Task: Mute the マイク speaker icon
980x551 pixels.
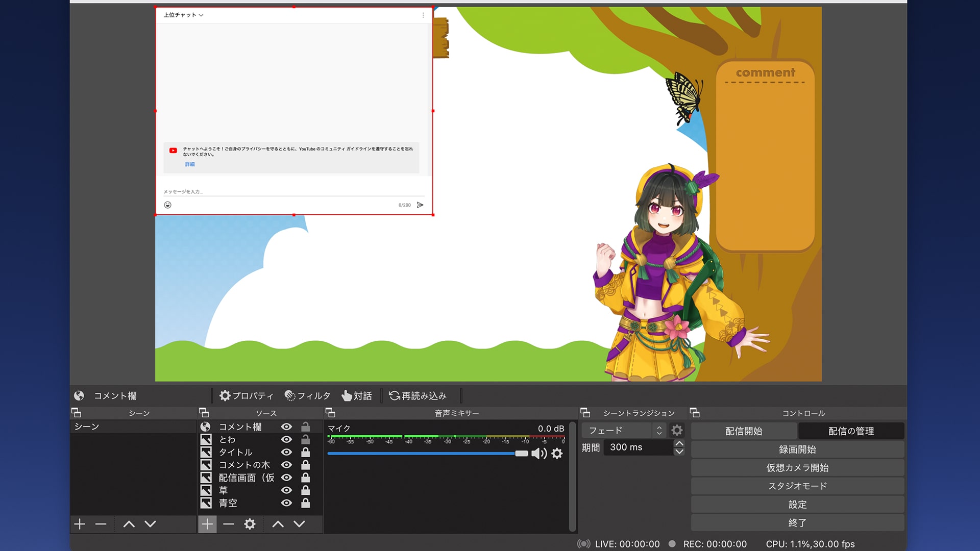Action: click(539, 454)
